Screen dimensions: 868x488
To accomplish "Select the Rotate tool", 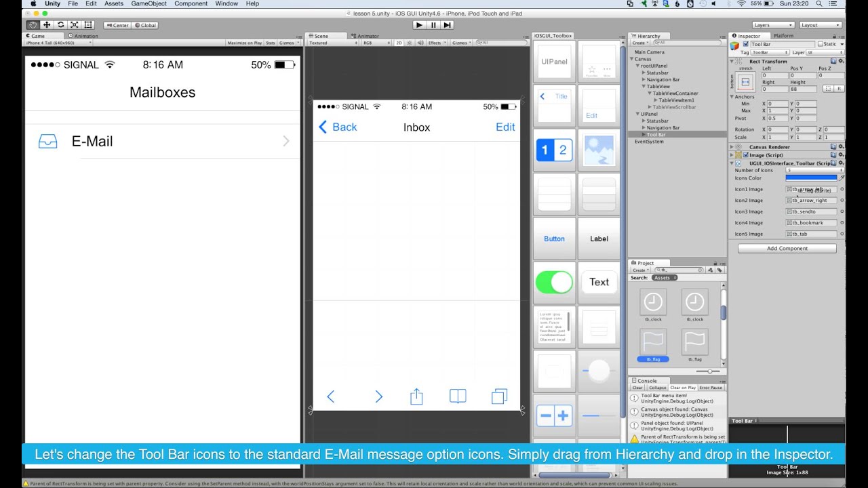I will tap(60, 25).
